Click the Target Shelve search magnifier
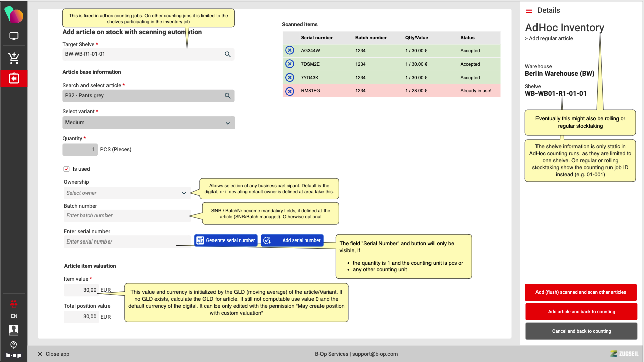This screenshot has height=362, width=644. click(x=228, y=54)
